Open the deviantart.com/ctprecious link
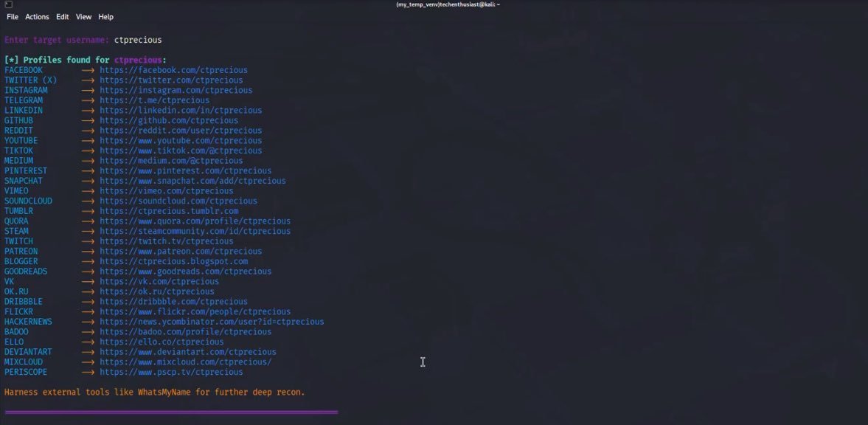 188,352
